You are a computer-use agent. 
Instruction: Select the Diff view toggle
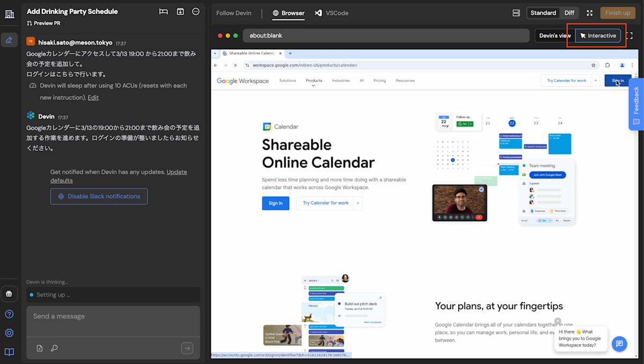[569, 13]
